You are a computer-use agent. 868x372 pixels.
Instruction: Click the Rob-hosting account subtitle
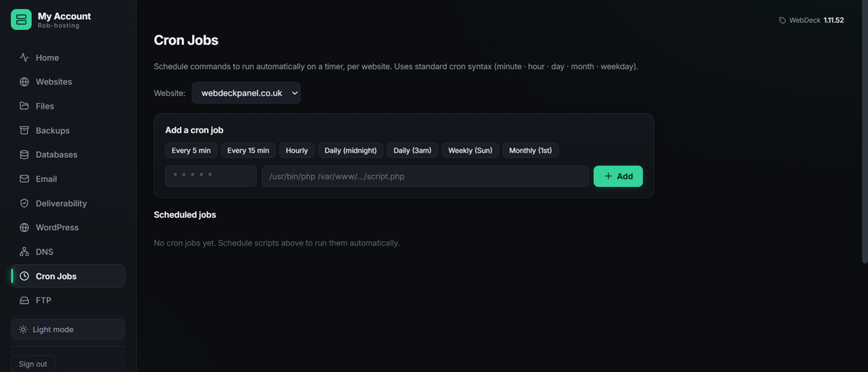(x=58, y=26)
